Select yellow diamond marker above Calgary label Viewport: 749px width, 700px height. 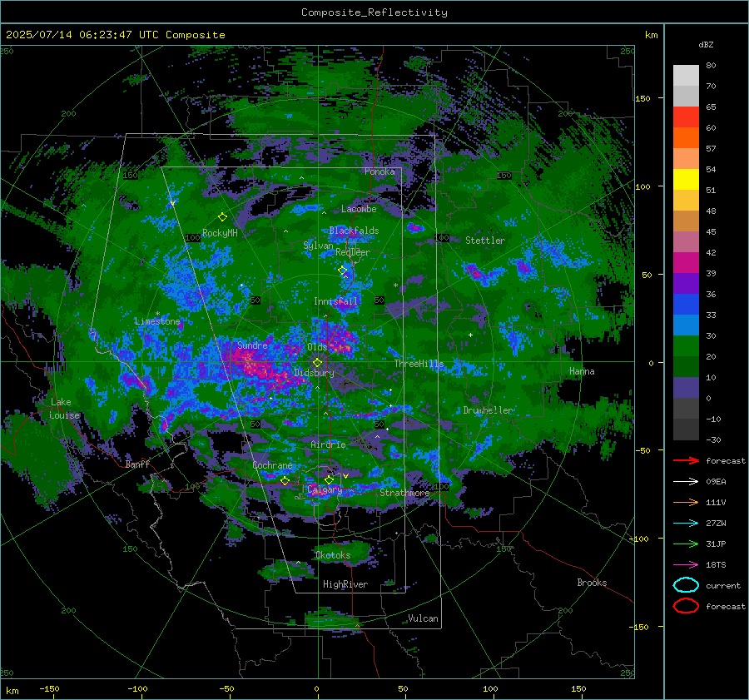(329, 479)
